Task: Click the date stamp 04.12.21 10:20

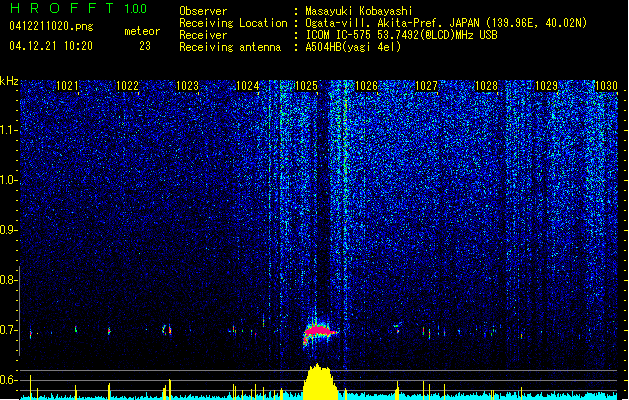Action: tap(51, 46)
